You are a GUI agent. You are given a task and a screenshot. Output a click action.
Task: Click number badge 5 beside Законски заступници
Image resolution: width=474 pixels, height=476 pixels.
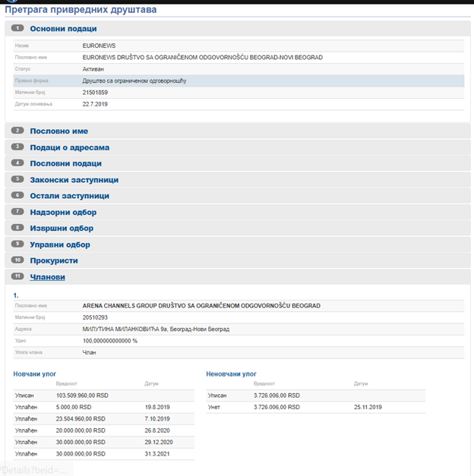pyautogui.click(x=17, y=179)
